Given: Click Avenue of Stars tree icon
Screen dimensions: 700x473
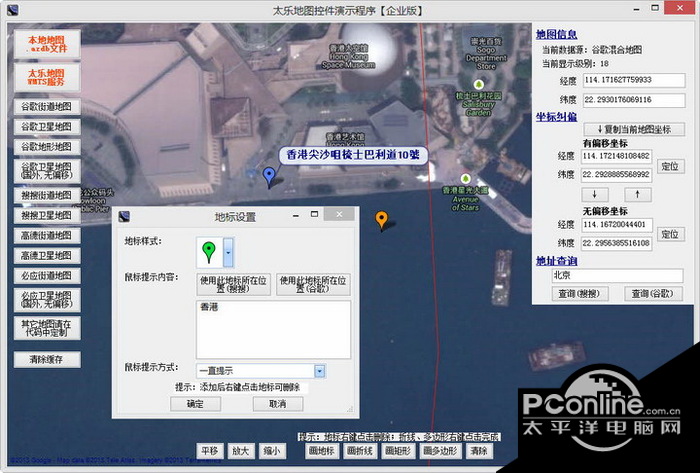Looking at the screenshot, I should [x=466, y=179].
